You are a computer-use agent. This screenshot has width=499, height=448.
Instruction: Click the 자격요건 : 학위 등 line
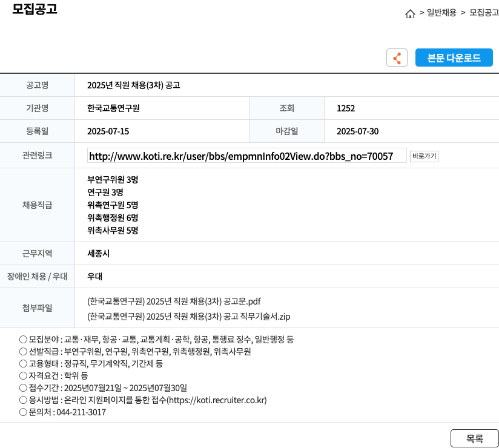(53, 375)
